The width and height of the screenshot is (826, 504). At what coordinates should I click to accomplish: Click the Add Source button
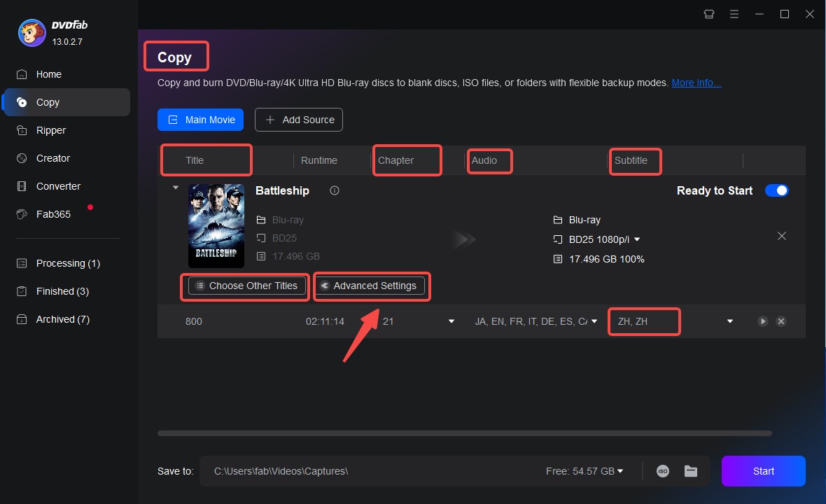pyautogui.click(x=299, y=120)
